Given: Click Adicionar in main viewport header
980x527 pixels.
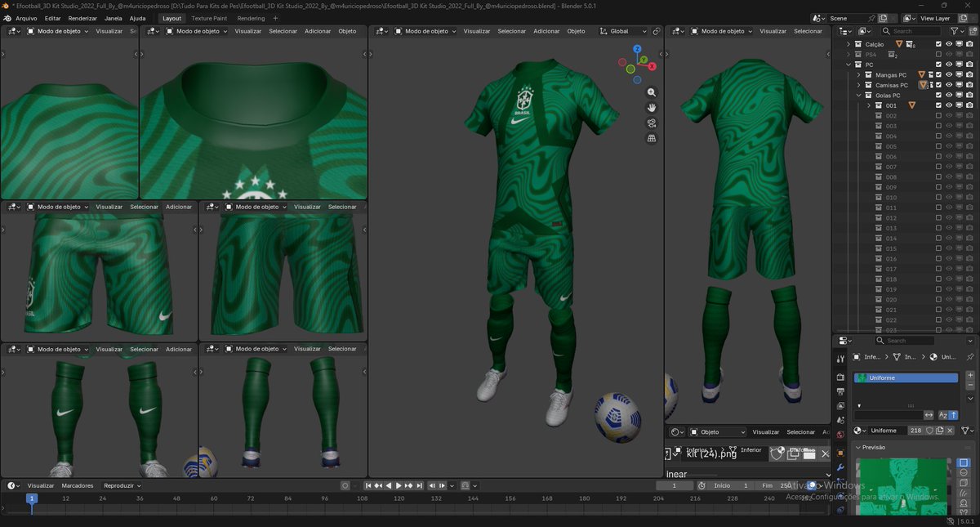Looking at the screenshot, I should [x=546, y=31].
